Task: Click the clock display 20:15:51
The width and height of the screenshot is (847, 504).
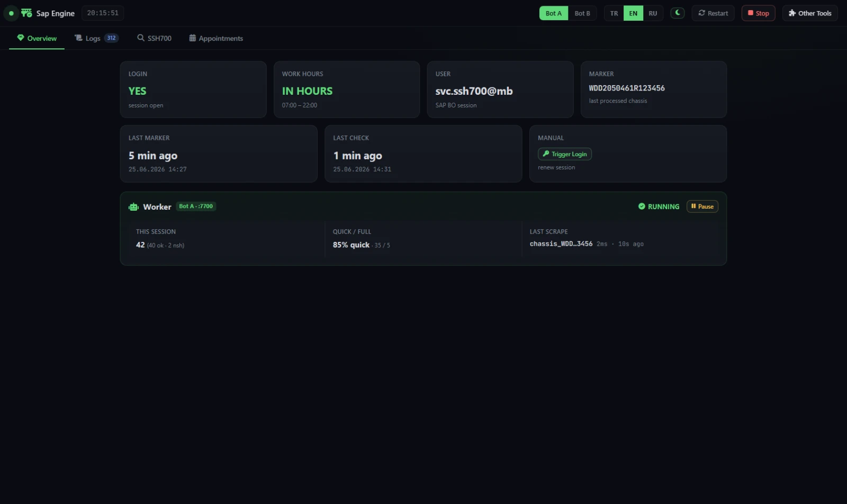Action: click(103, 13)
